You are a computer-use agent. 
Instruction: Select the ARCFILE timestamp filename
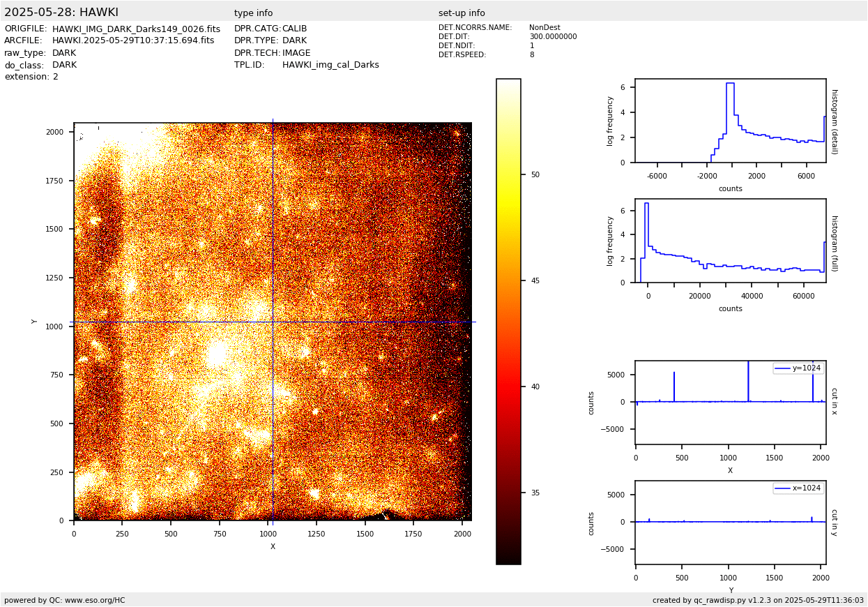[x=133, y=41]
